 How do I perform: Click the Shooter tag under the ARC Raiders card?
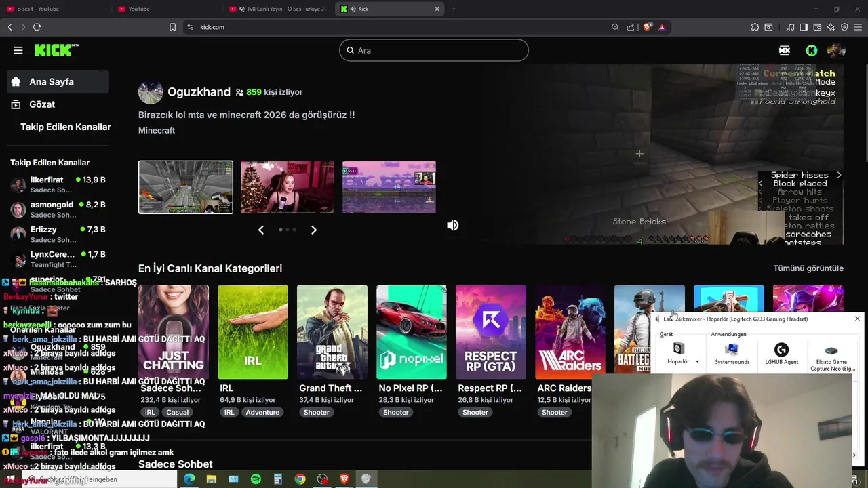pos(555,412)
